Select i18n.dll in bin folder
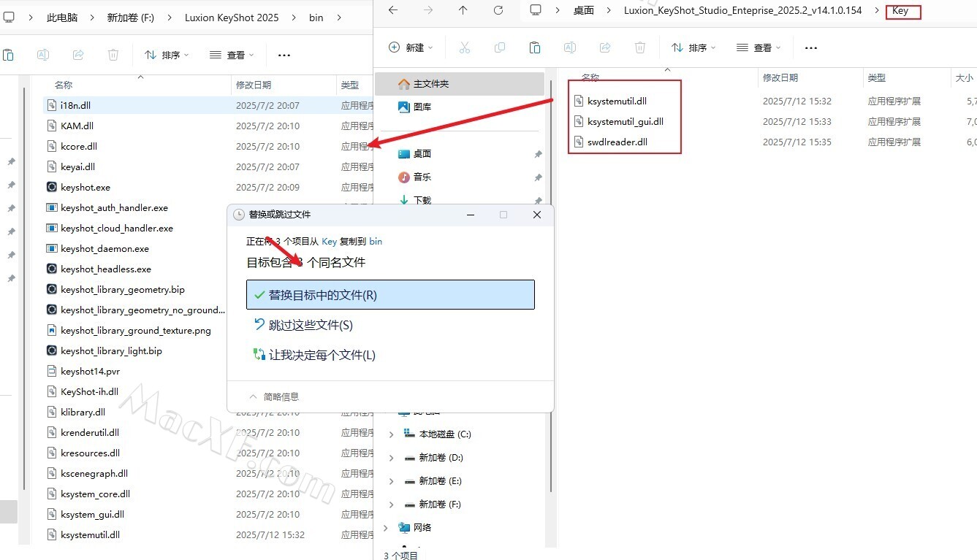The height and width of the screenshot is (560, 977). tap(75, 105)
